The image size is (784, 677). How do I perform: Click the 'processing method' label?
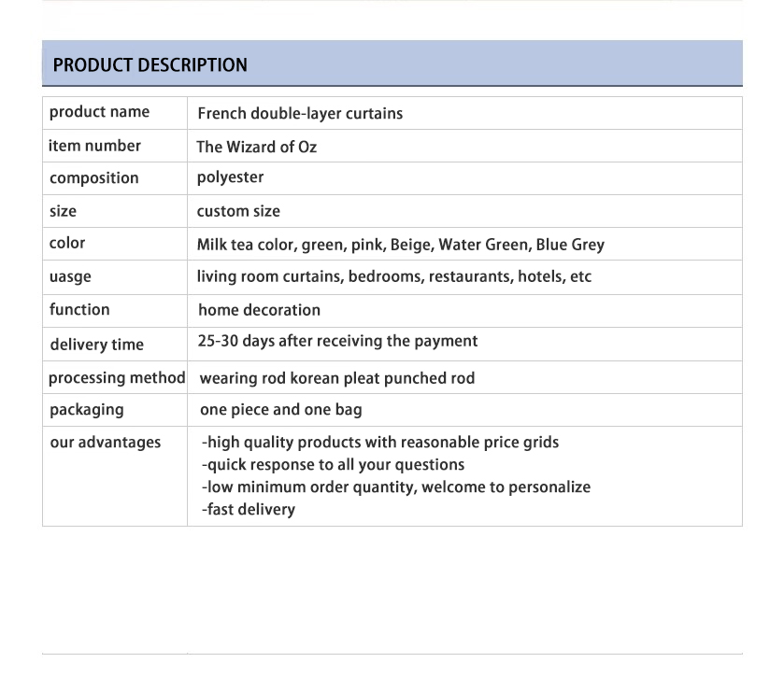(117, 378)
